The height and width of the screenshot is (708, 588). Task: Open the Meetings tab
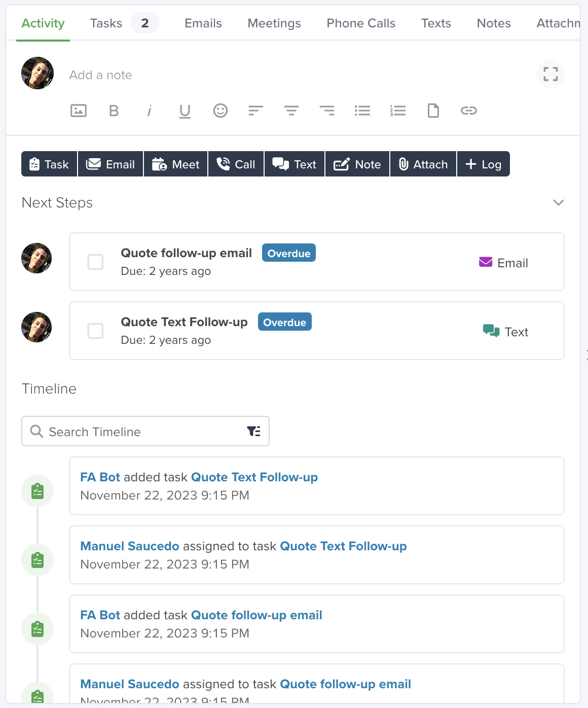point(274,23)
